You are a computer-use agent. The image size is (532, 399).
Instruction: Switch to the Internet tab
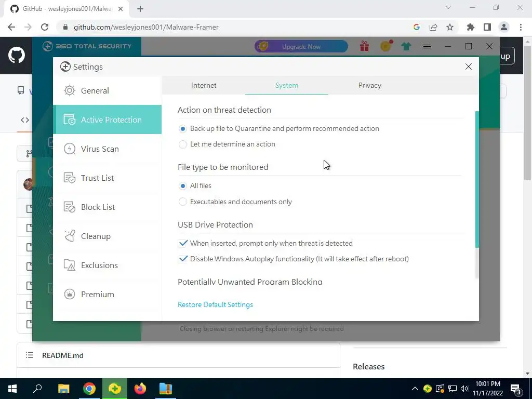point(204,86)
